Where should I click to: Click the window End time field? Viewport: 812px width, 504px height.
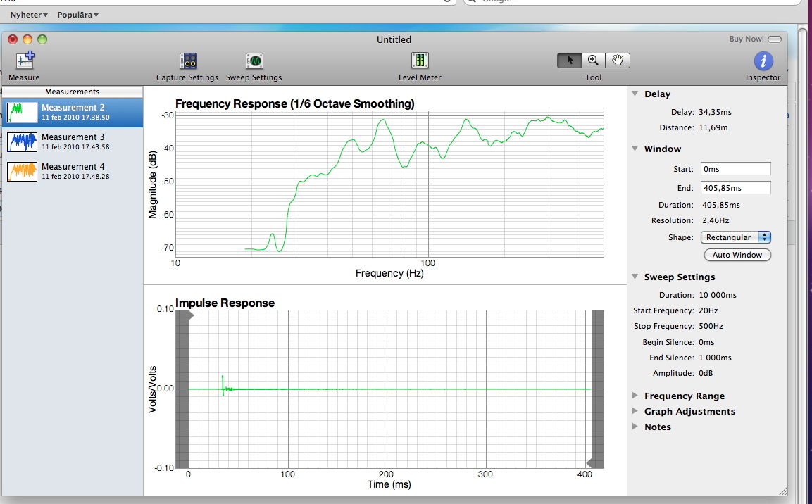point(735,188)
